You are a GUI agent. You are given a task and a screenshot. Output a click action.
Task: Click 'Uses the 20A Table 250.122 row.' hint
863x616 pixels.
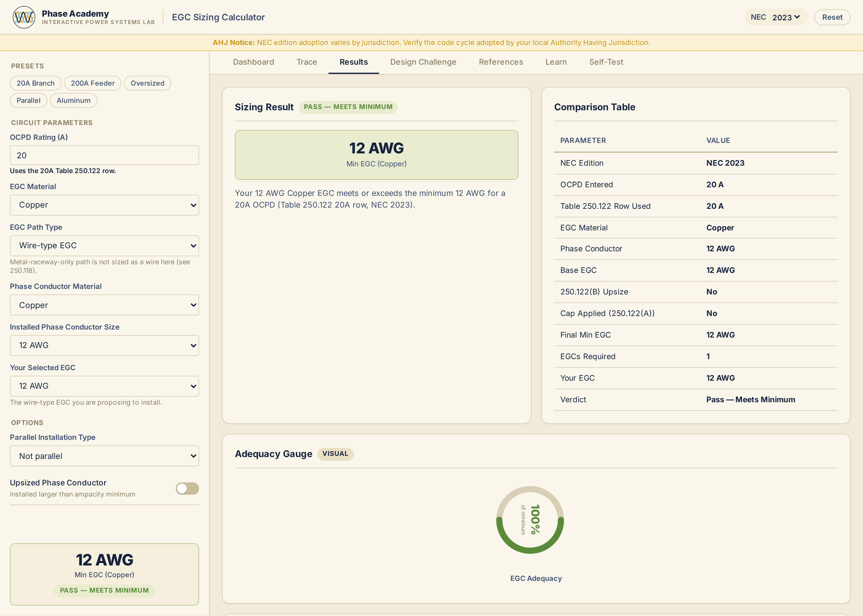63,171
